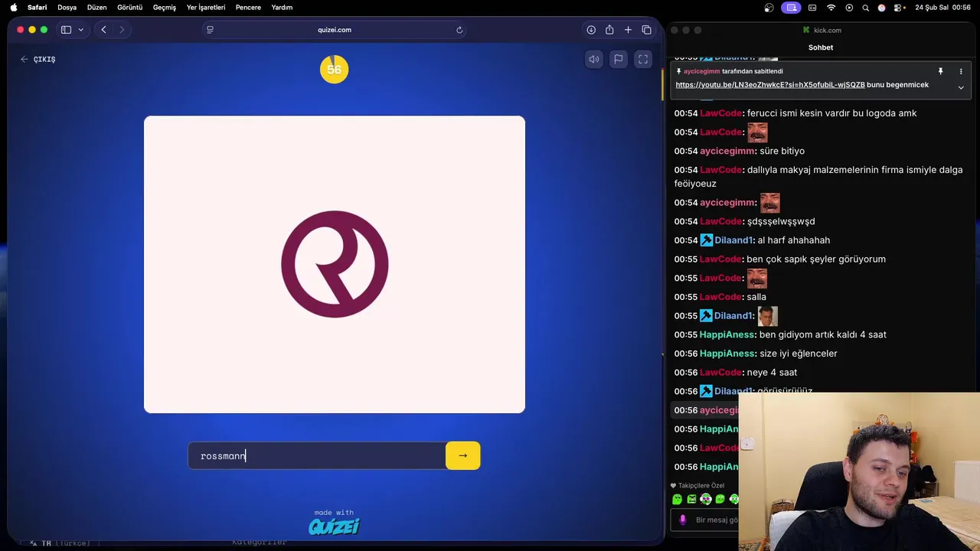The height and width of the screenshot is (551, 980).
Task: Click aycicegimm on 'süre bitiyo' message
Action: [727, 151]
